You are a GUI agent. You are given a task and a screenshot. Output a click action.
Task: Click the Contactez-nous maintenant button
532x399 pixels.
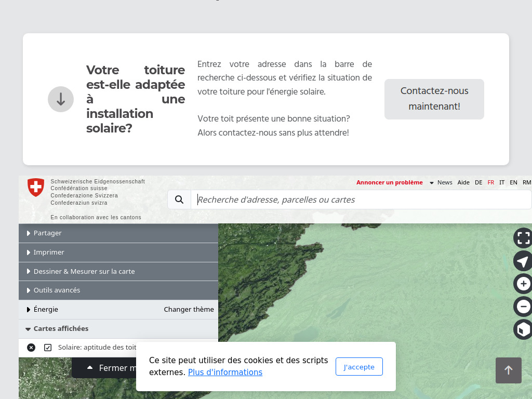click(434, 99)
